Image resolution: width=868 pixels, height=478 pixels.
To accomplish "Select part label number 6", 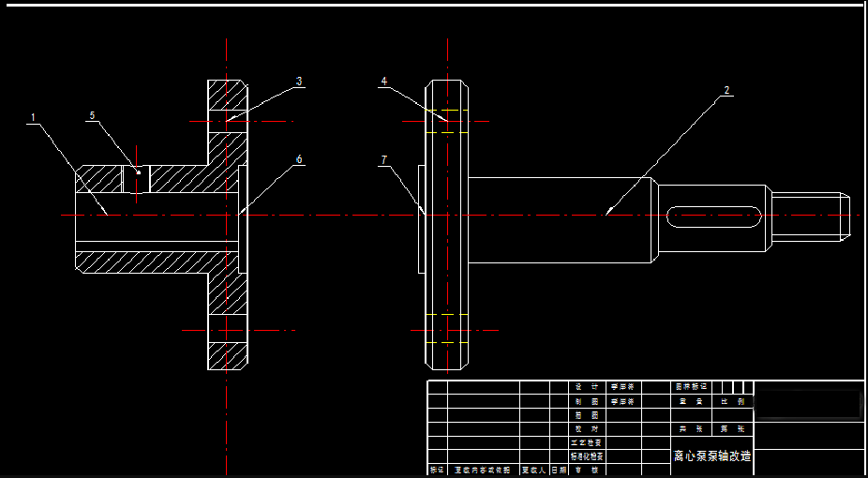I will pyautogui.click(x=299, y=159).
